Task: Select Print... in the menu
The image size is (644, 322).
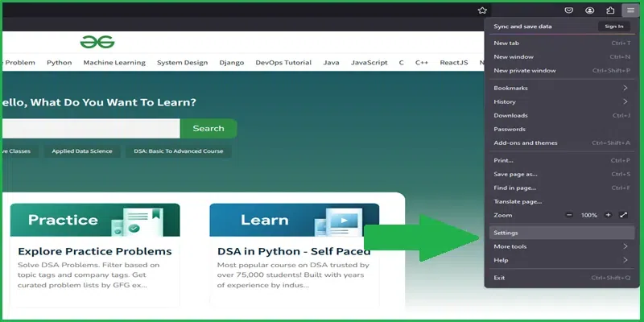Action: pyautogui.click(x=561, y=160)
